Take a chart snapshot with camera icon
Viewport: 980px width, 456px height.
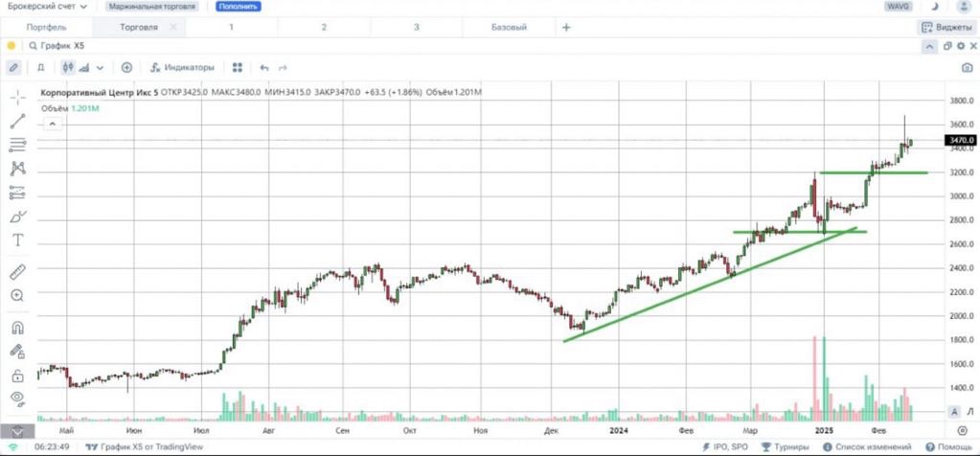[967, 67]
